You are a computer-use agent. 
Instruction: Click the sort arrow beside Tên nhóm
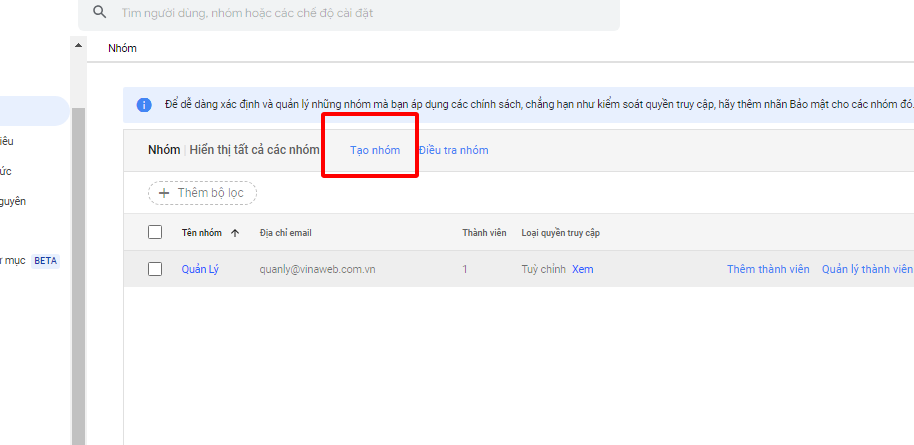pyautogui.click(x=235, y=233)
